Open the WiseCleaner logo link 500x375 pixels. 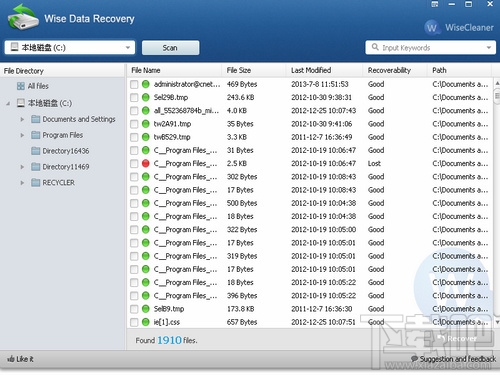pos(459,28)
